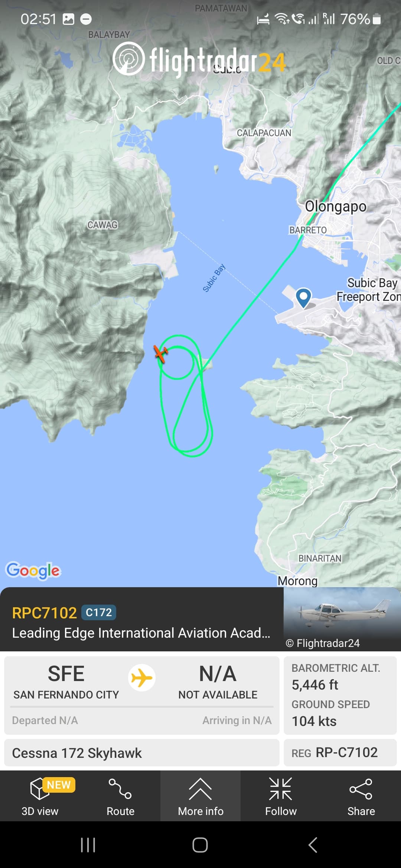Screen dimensions: 401x868
Task: Select the SFE San Fernando City origin
Action: 66,682
